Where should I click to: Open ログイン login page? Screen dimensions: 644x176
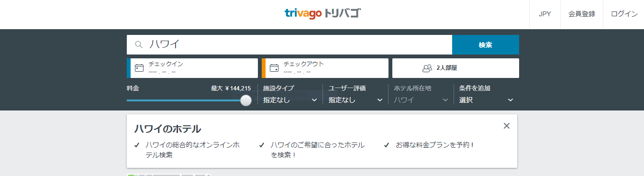624,14
